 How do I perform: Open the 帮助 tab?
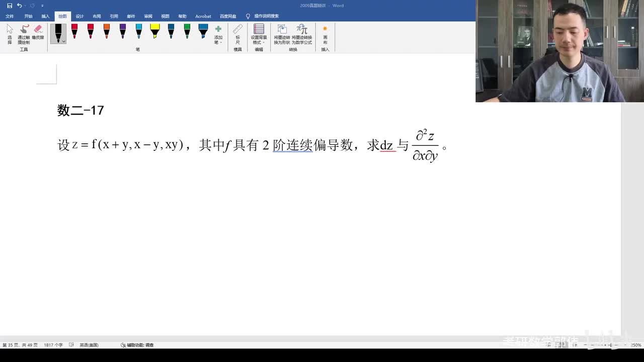pyautogui.click(x=182, y=16)
